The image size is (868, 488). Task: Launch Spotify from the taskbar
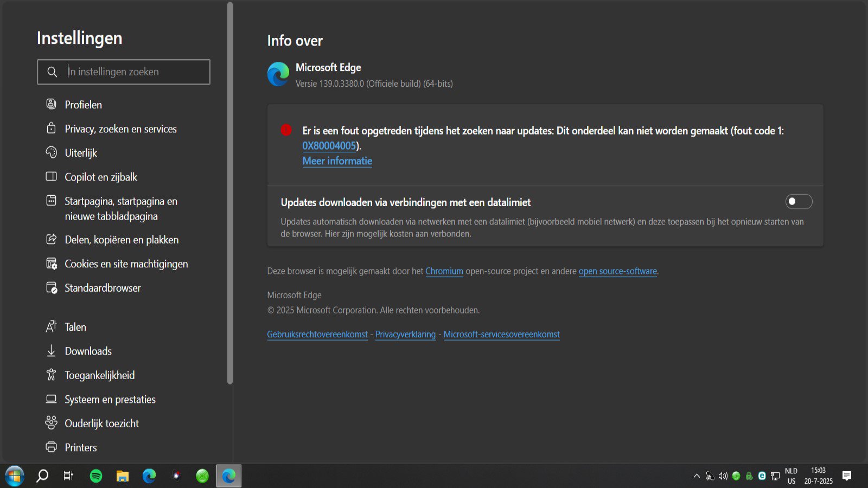pos(96,476)
